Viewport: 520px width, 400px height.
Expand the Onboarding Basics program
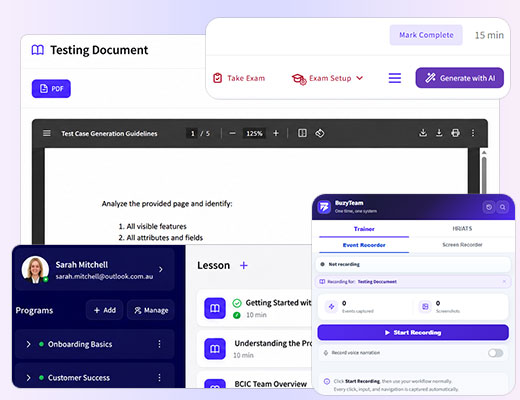tap(28, 344)
